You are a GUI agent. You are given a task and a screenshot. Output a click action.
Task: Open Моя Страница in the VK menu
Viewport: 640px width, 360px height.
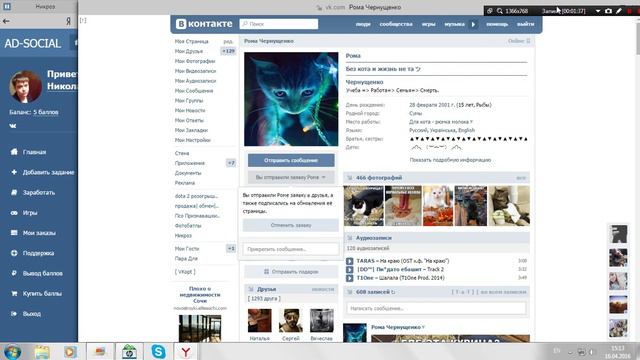point(191,41)
